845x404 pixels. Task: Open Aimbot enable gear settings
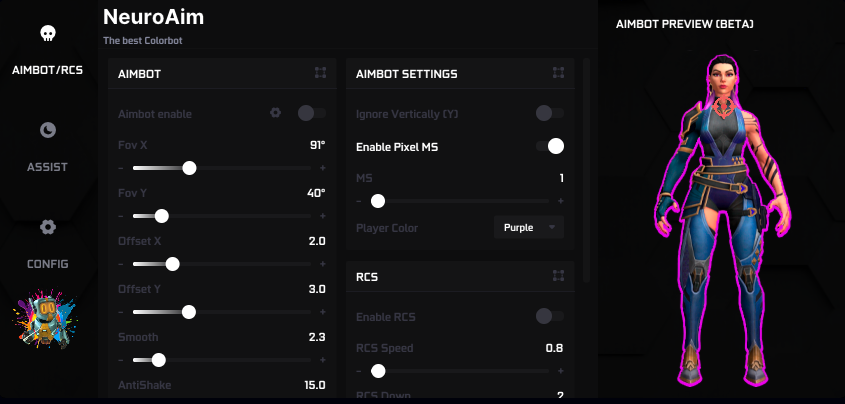[x=275, y=113]
